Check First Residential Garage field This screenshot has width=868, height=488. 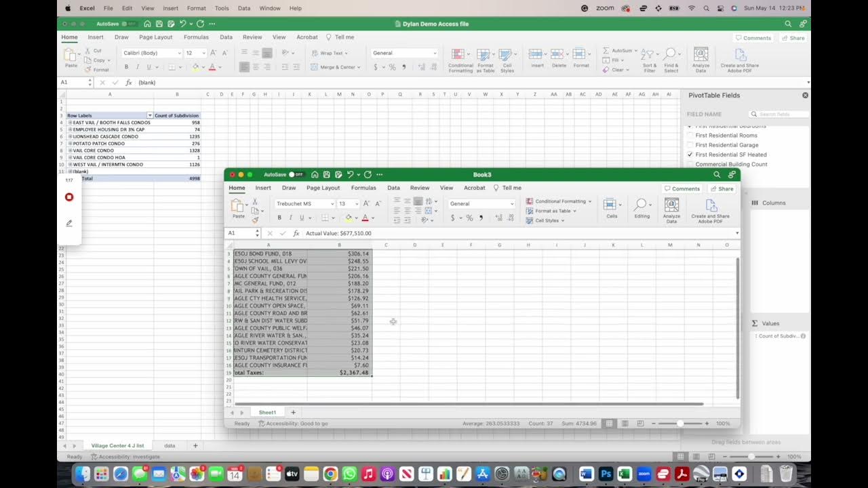point(690,145)
